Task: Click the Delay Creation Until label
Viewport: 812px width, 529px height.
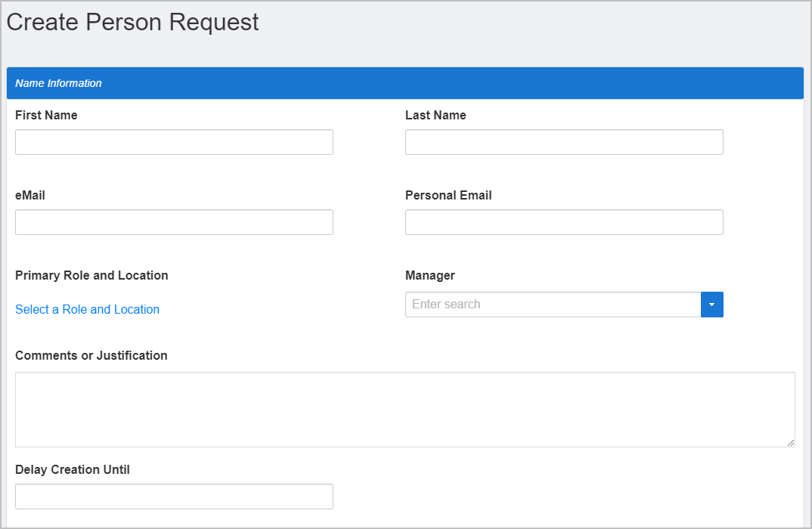Action: point(73,469)
